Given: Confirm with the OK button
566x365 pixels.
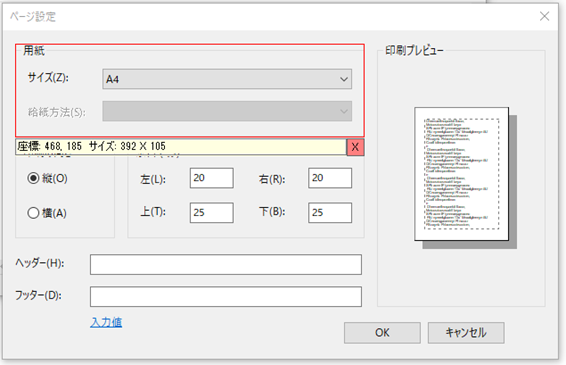Looking at the screenshot, I should pyautogui.click(x=382, y=333).
